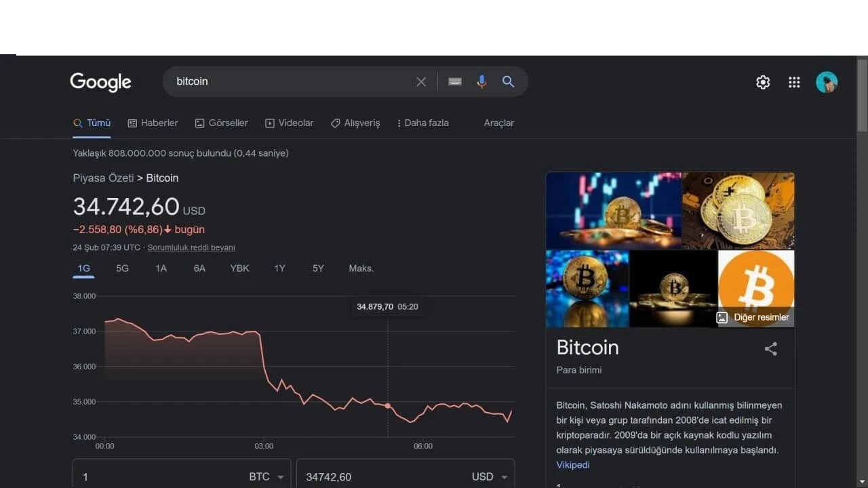The image size is (868, 488).
Task: Open the Görseller search tab
Action: pos(228,123)
